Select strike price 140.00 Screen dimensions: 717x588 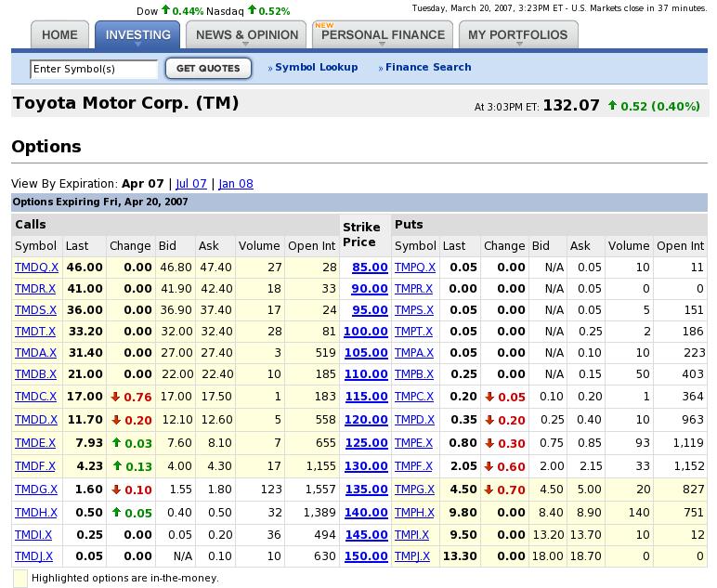click(x=366, y=513)
